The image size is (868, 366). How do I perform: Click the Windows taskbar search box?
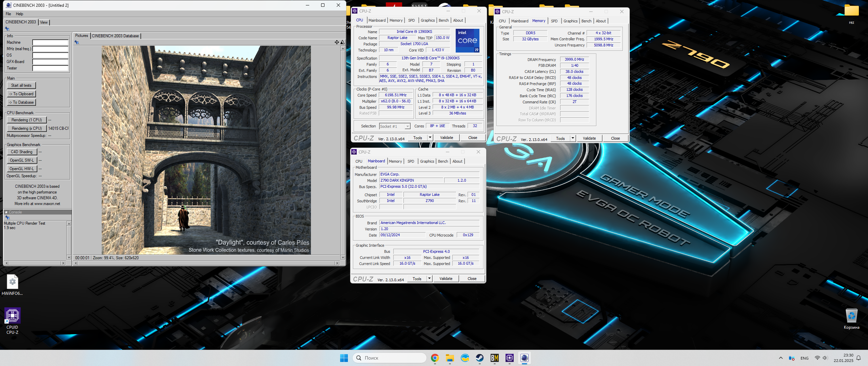pos(389,358)
